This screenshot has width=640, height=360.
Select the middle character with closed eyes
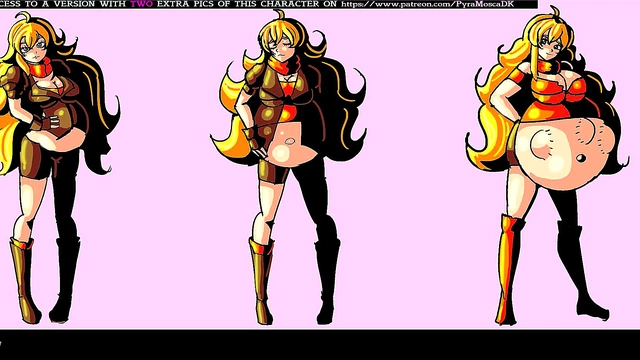[x=288, y=167]
